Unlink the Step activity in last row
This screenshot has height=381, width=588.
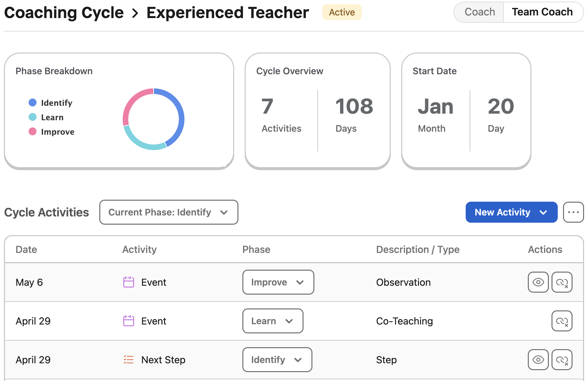562,360
